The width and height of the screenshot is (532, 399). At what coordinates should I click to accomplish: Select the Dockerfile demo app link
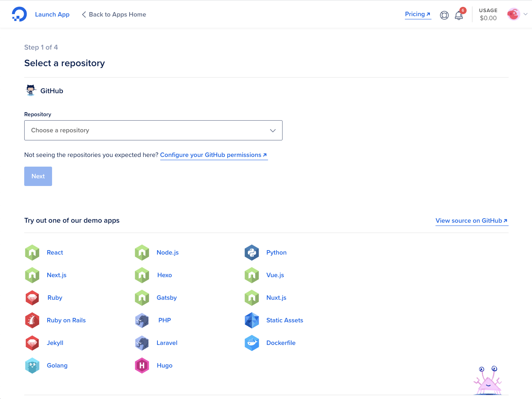[281, 343]
